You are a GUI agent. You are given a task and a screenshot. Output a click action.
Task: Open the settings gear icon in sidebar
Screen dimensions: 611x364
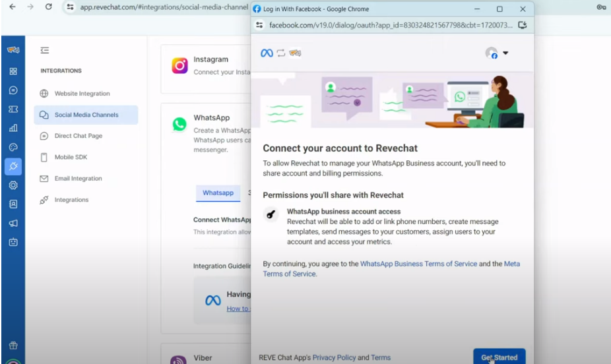click(13, 185)
